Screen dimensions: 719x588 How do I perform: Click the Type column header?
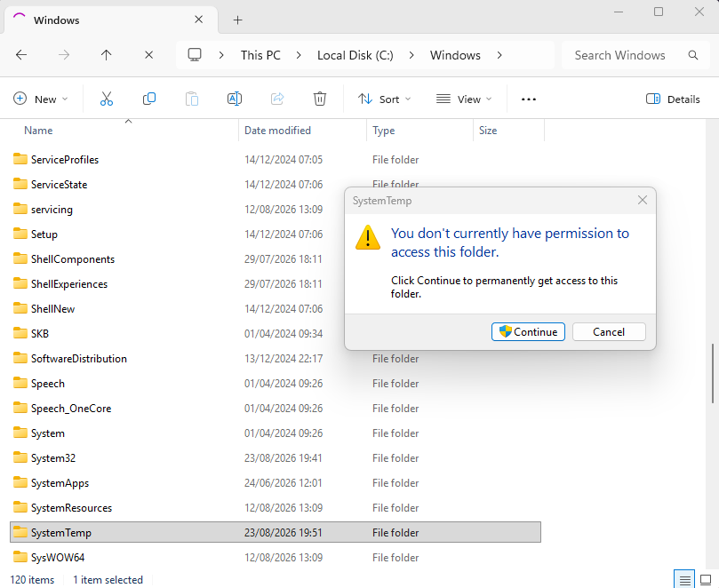coord(420,131)
